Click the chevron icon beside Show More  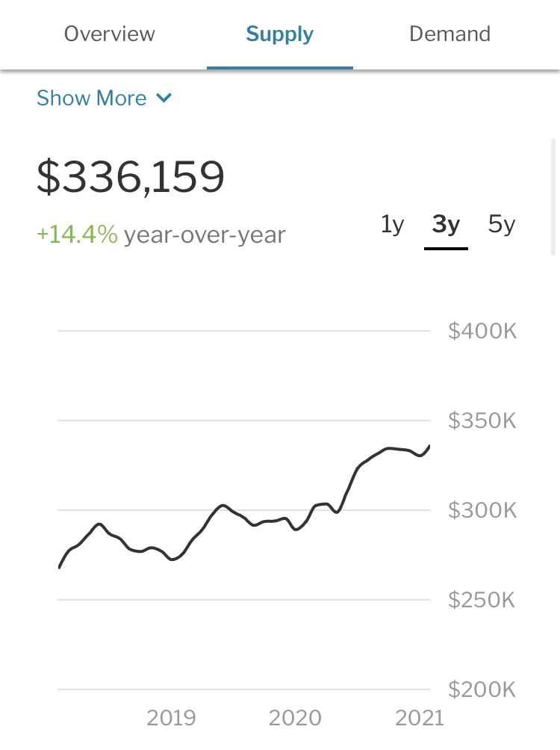point(164,98)
